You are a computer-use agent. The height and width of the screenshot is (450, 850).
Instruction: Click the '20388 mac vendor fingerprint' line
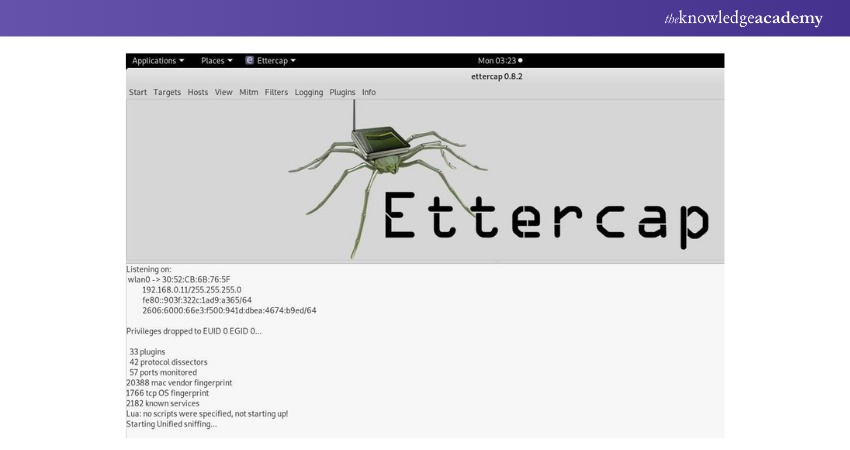tap(179, 383)
